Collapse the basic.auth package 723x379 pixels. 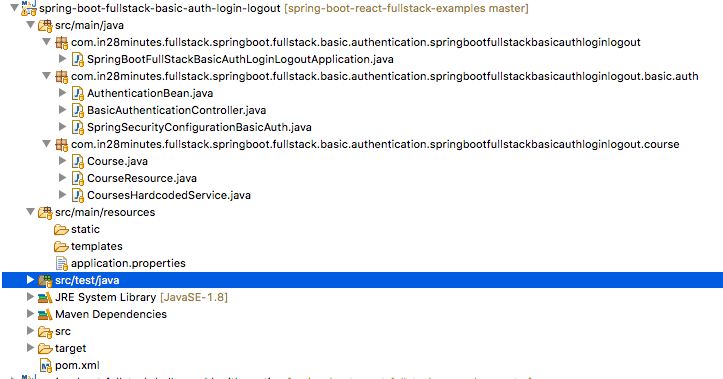coord(47,76)
